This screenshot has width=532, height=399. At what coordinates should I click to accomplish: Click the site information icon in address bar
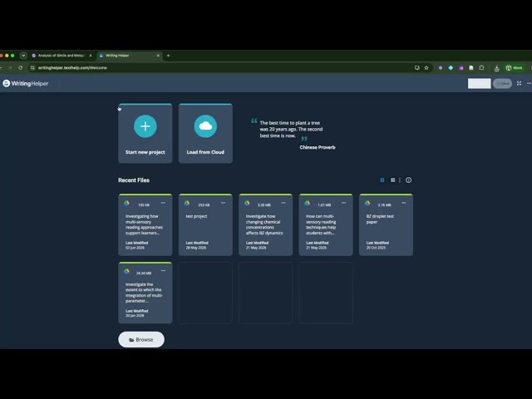pyautogui.click(x=32, y=68)
